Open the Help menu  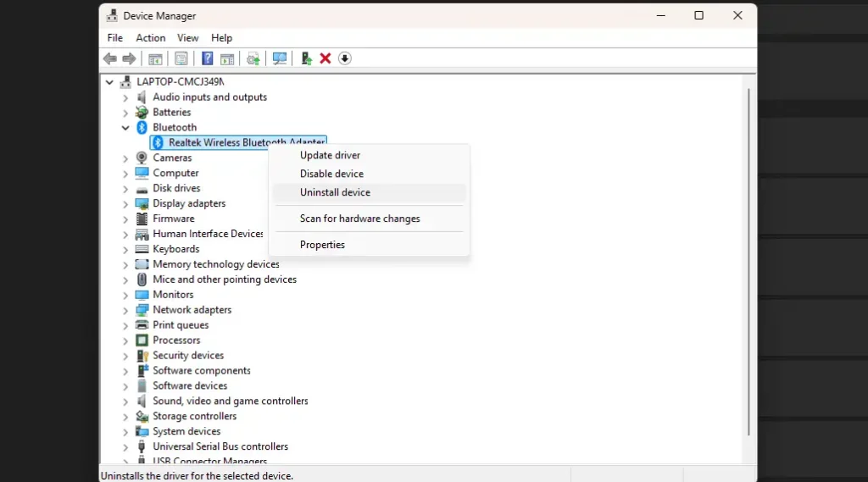[221, 37]
